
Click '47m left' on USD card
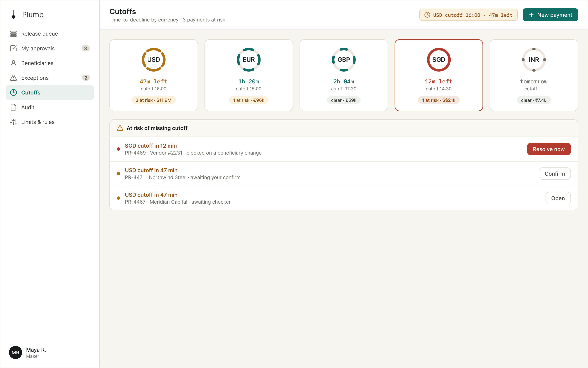tap(154, 82)
